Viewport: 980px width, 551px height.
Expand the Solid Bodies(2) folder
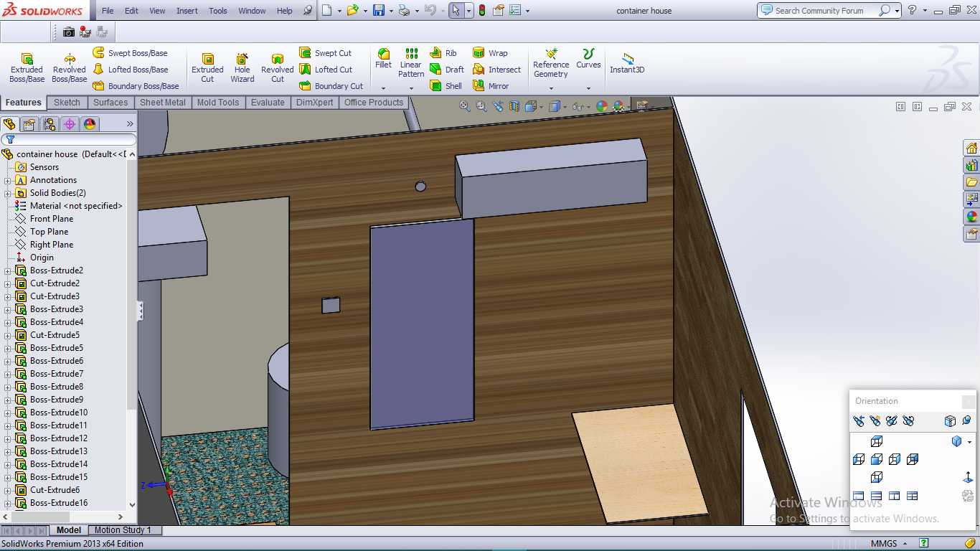coord(8,193)
